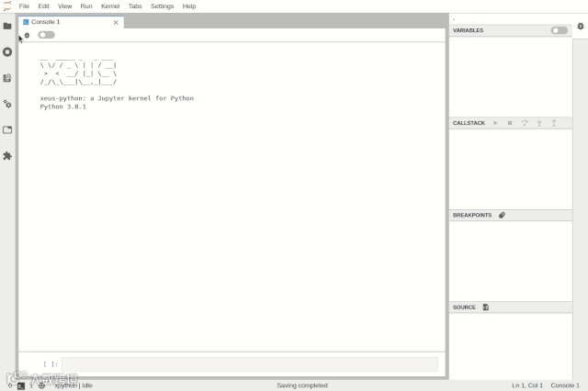Open the Run menu
The image size is (588, 391).
click(86, 6)
